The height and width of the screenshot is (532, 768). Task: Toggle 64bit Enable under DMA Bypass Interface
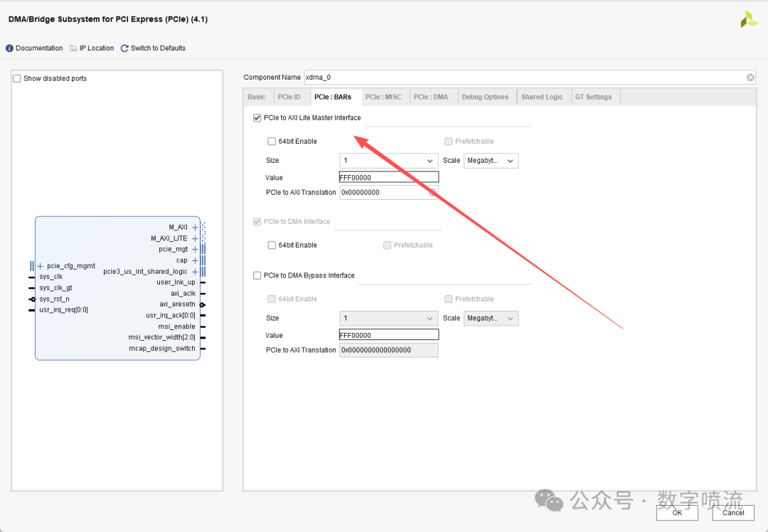click(x=272, y=299)
